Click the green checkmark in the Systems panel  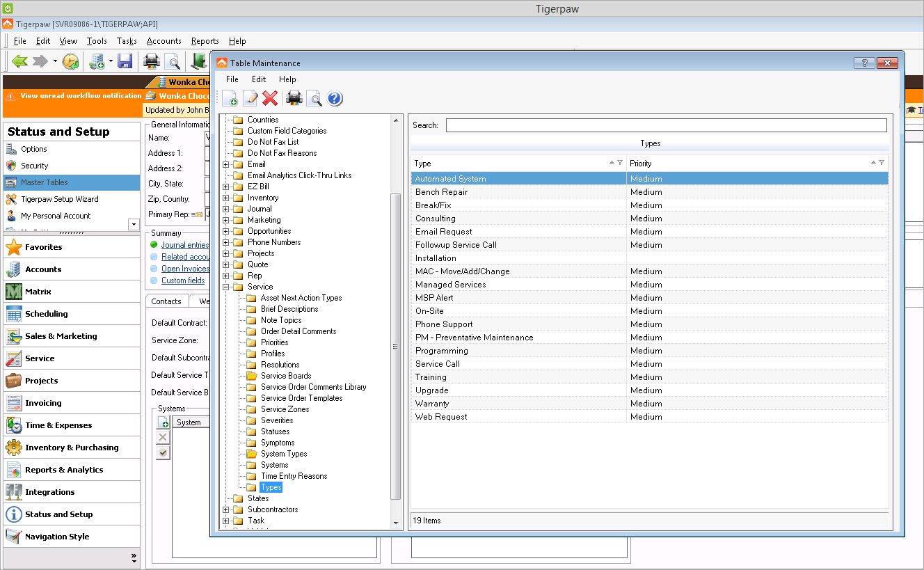click(x=163, y=452)
